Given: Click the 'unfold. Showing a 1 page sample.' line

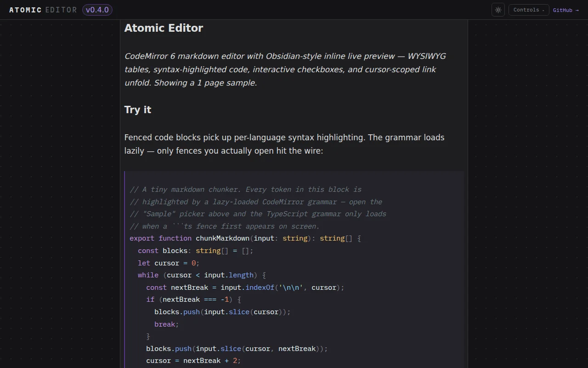Looking at the screenshot, I should pos(191,83).
